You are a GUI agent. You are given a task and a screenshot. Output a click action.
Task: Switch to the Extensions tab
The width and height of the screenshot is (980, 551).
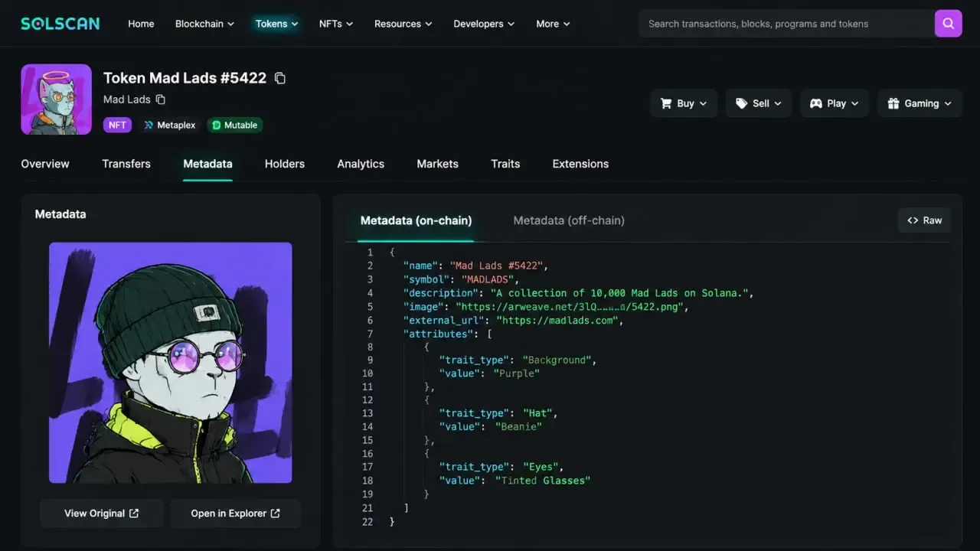click(580, 164)
